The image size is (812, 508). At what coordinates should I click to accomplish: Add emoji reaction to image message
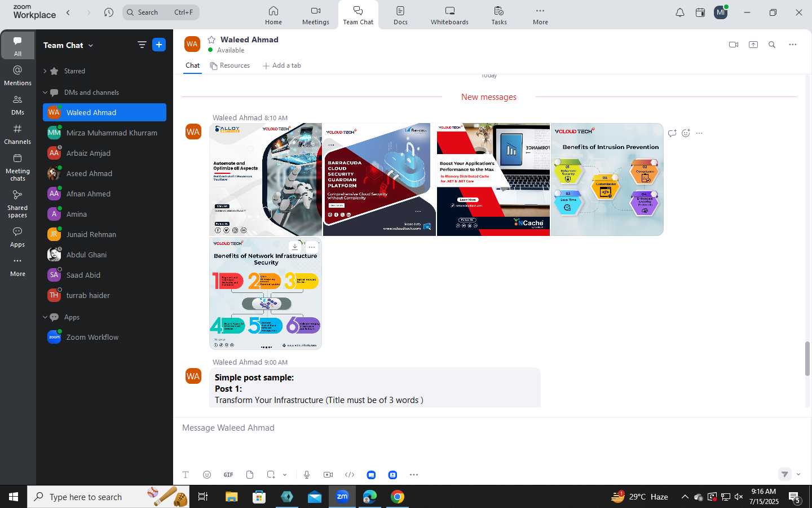coord(686,133)
